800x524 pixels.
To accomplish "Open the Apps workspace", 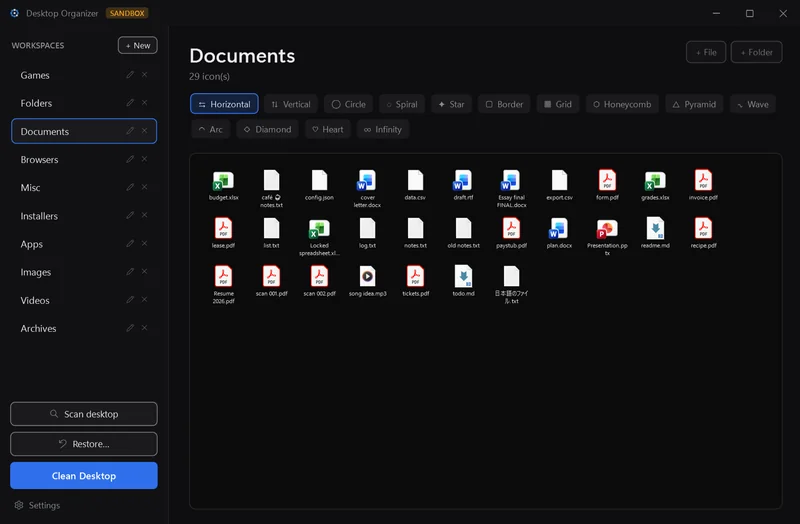I will [84, 244].
